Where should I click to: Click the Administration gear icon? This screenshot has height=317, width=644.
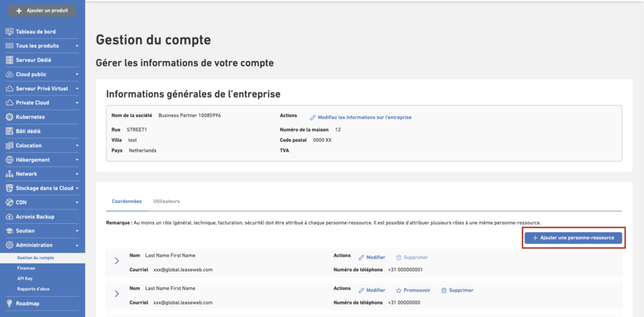click(x=9, y=245)
